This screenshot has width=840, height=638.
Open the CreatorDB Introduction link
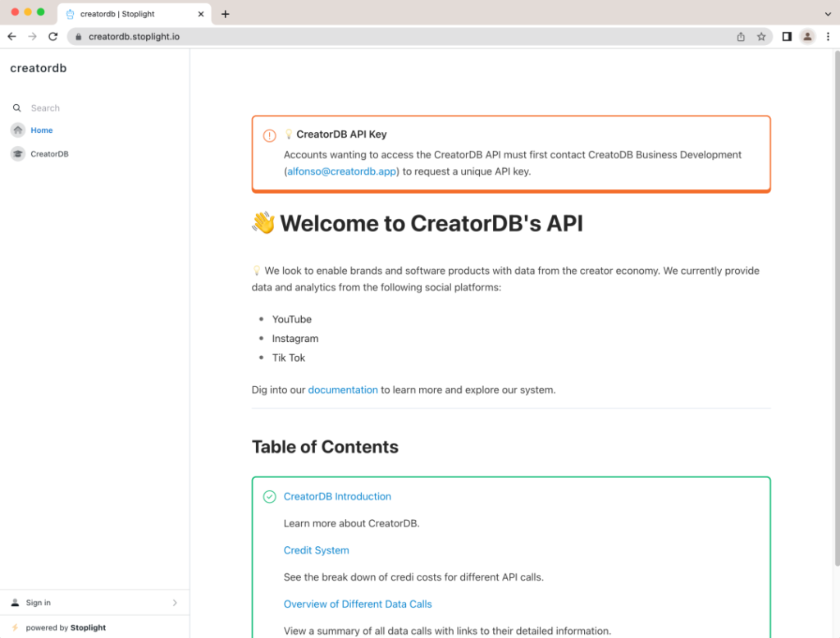pyautogui.click(x=337, y=497)
